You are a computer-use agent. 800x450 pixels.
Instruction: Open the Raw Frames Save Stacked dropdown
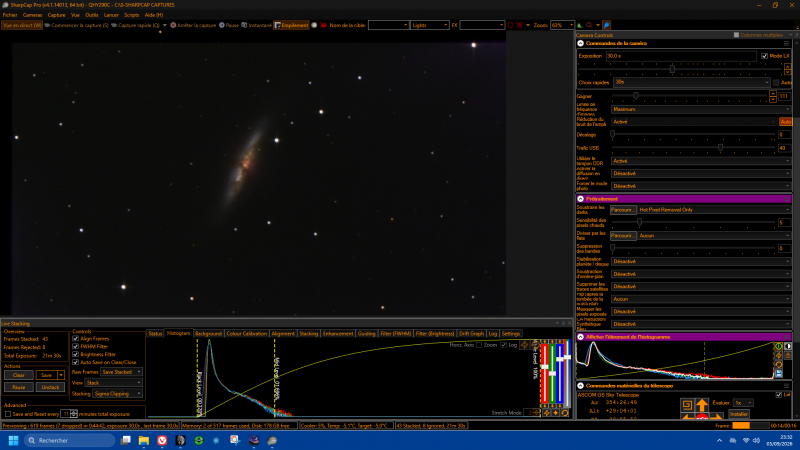[121, 372]
